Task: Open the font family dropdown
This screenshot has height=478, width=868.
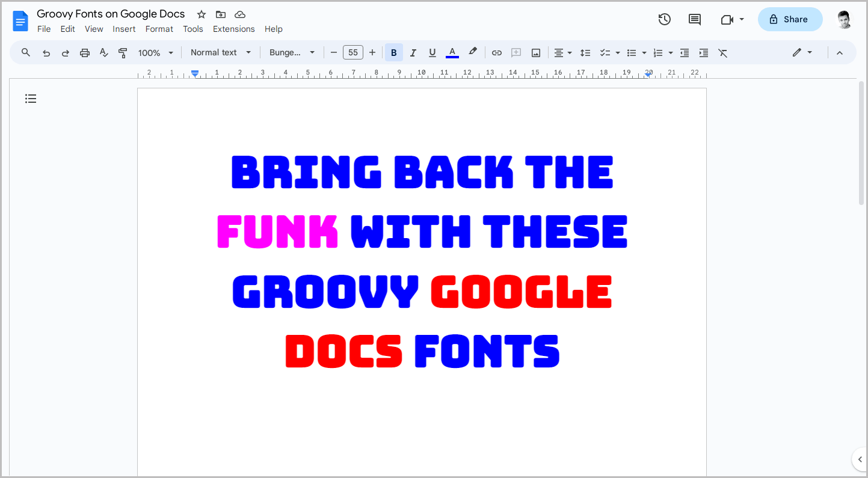Action: [292, 52]
